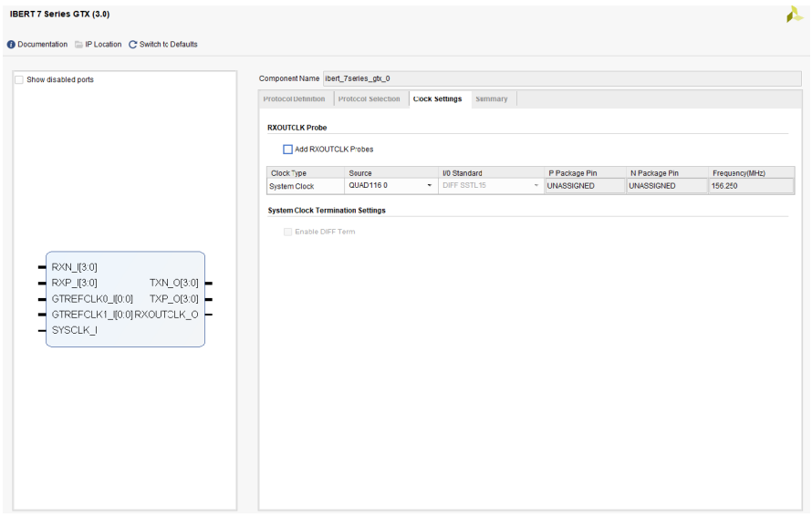Click the RXOUTCLK_O port label

click(166, 315)
